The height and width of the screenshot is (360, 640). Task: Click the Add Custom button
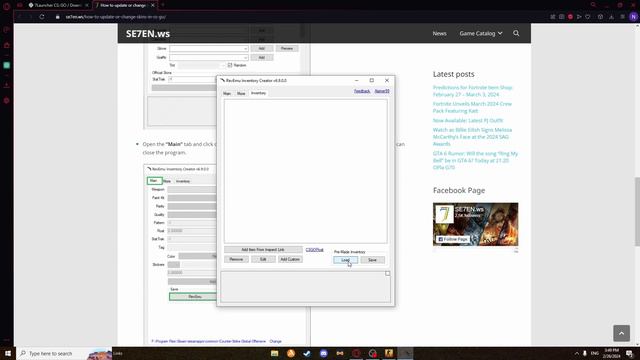click(x=290, y=259)
